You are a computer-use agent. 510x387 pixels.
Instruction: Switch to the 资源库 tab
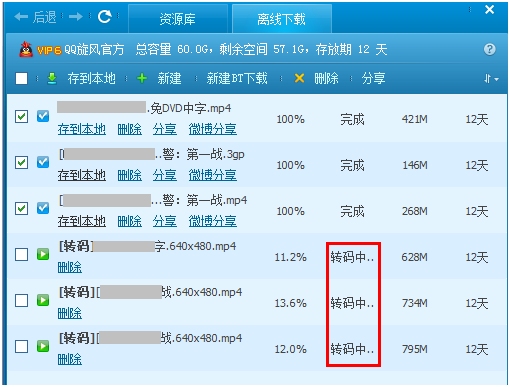coord(177,19)
